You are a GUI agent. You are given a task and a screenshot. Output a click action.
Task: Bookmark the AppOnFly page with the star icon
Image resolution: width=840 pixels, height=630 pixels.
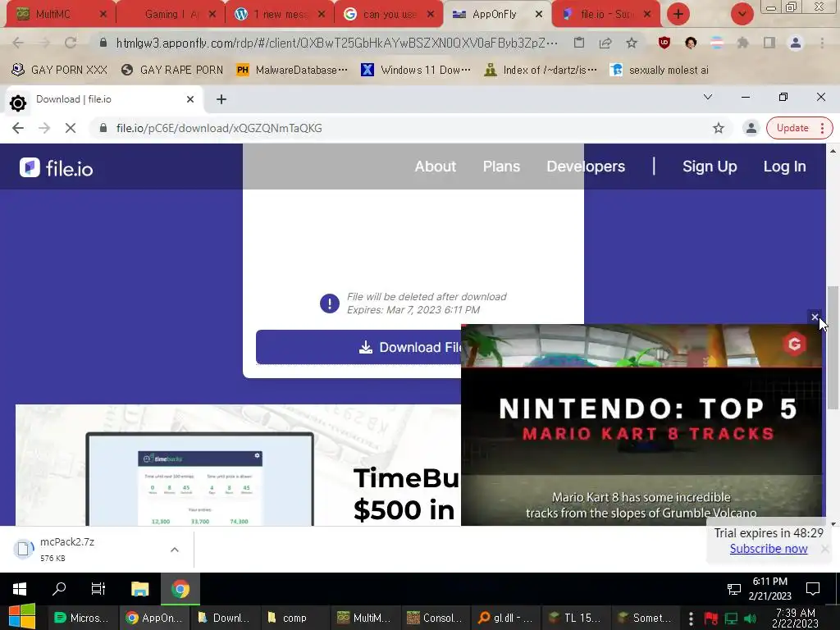(x=632, y=43)
